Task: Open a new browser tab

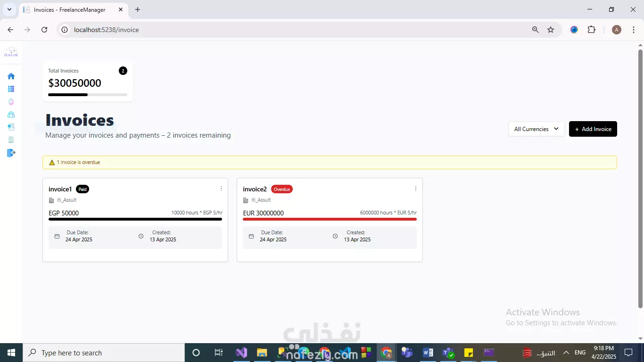Action: 138,9
